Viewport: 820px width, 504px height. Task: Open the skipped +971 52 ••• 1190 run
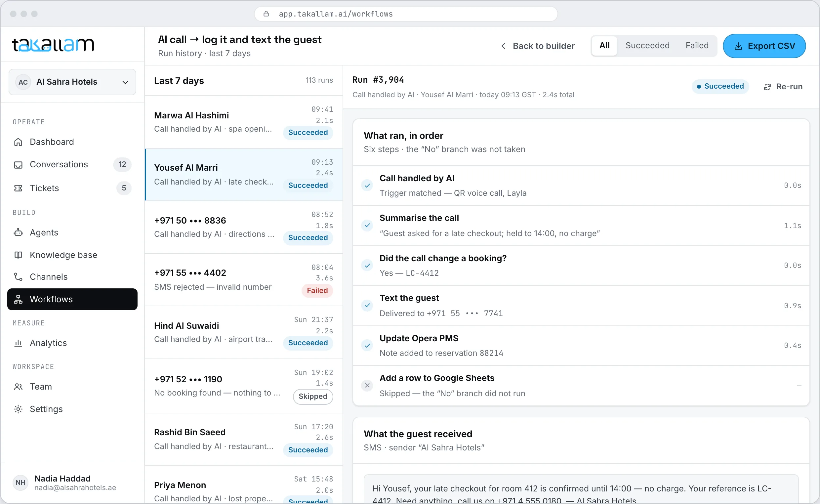coord(244,386)
